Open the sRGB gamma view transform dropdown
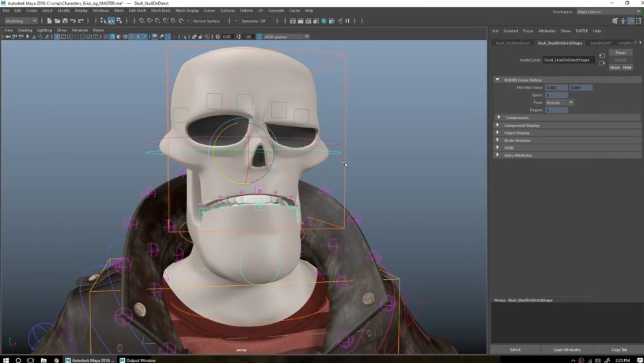 tap(286, 37)
